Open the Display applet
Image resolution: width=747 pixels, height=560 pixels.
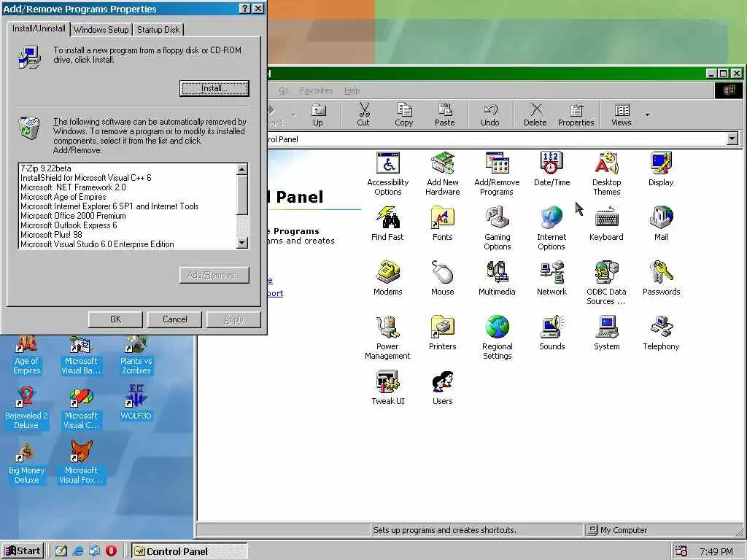661,169
